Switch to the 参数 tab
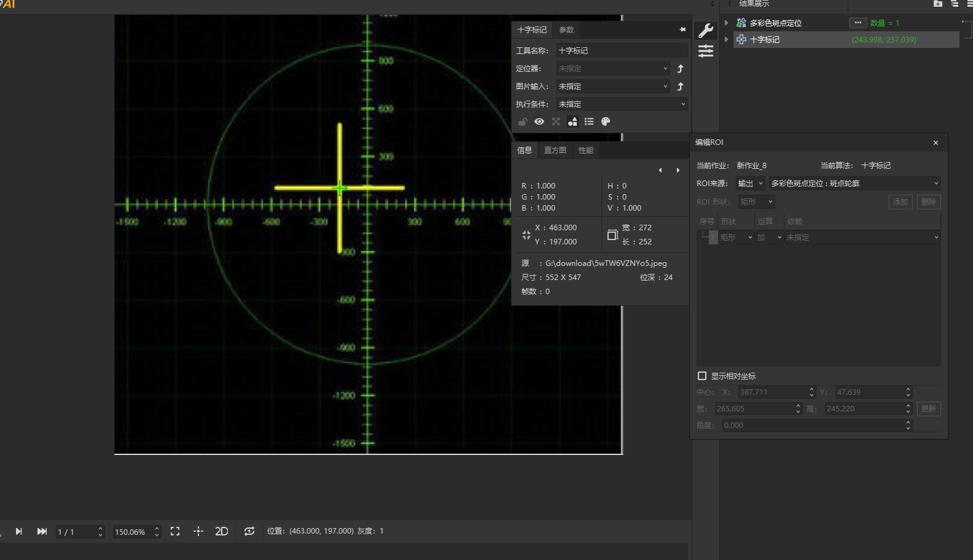The image size is (973, 560). tap(566, 30)
